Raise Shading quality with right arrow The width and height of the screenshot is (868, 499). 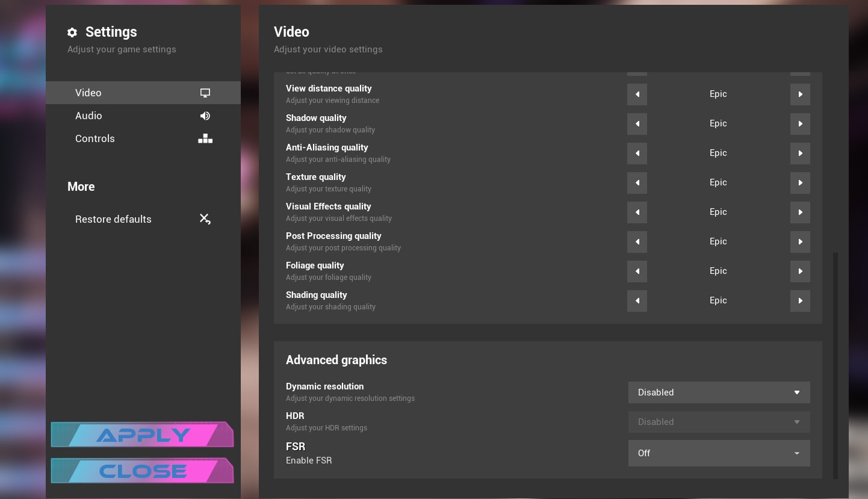click(800, 300)
